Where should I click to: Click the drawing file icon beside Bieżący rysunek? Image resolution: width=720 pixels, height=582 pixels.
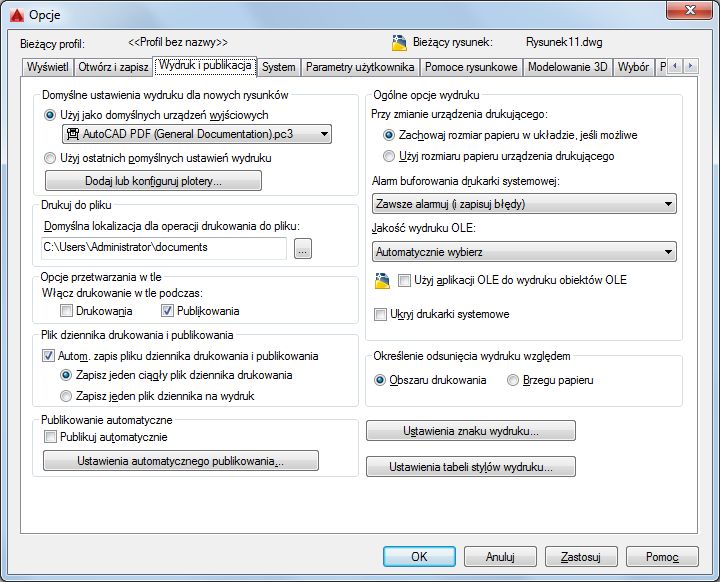point(399,42)
